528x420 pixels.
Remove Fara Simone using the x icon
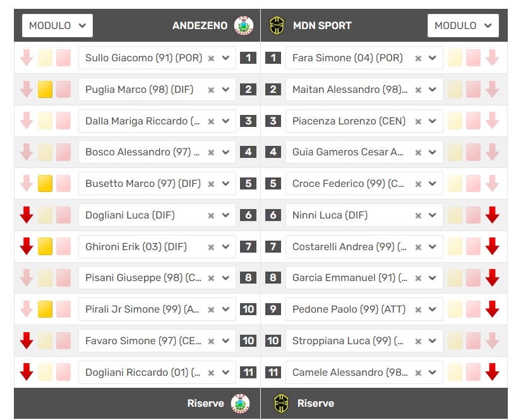point(418,58)
